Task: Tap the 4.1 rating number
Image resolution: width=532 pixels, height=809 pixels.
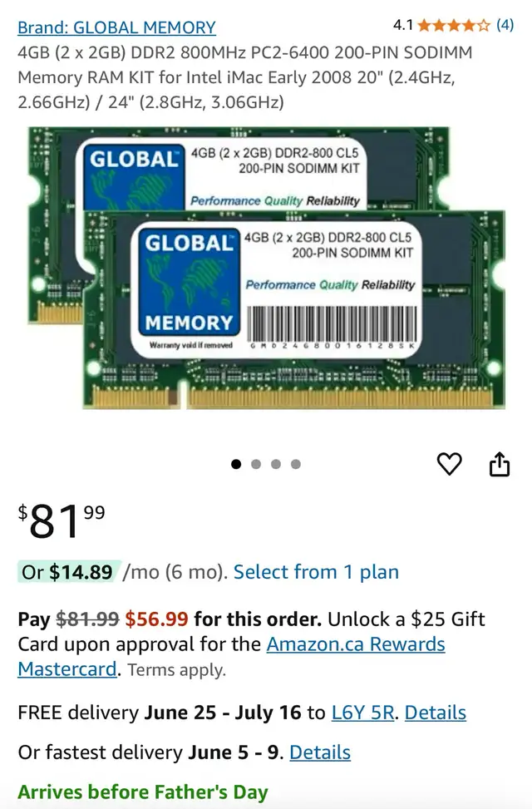Action: (403, 25)
